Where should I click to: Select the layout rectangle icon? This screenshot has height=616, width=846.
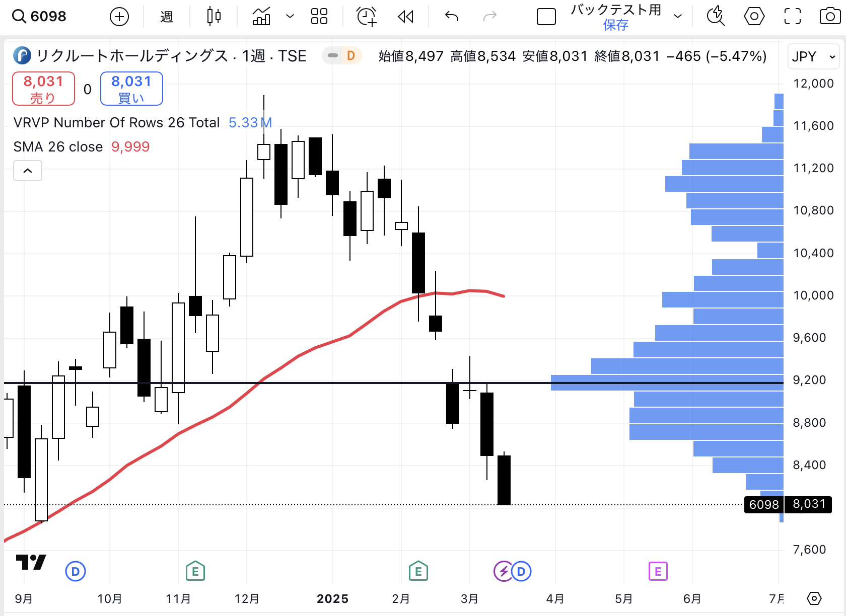pyautogui.click(x=546, y=17)
